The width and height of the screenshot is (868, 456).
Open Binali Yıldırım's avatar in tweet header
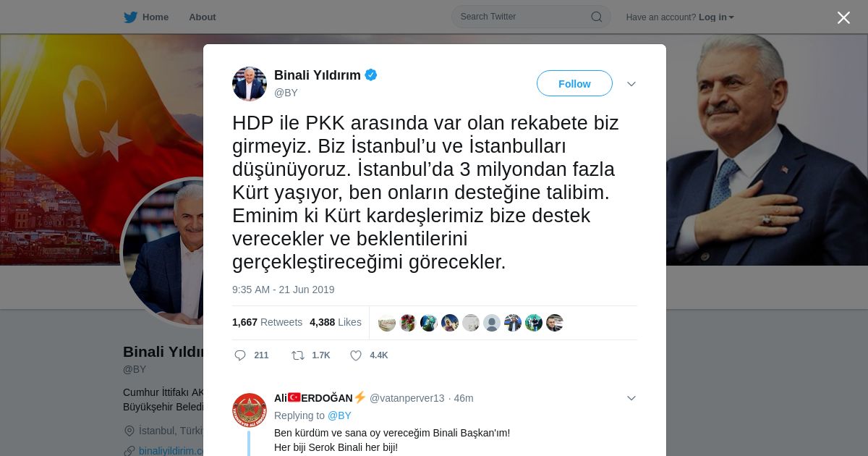coord(250,84)
